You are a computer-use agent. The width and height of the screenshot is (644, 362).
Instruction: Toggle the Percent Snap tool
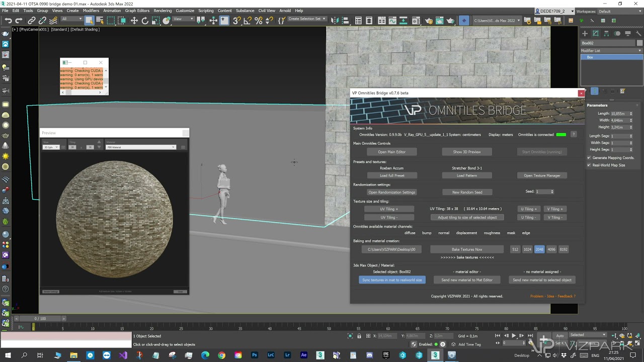(x=259, y=21)
